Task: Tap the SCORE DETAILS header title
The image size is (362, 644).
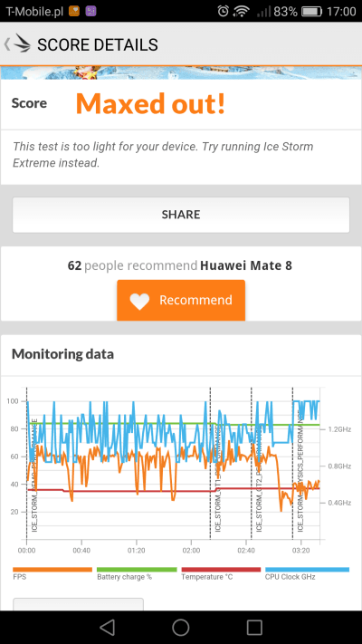Action: pyautogui.click(x=98, y=44)
